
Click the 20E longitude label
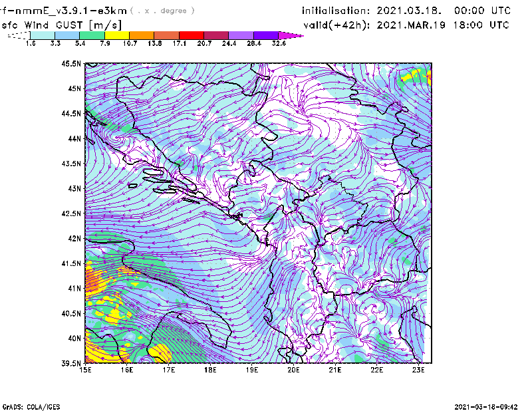(293, 370)
